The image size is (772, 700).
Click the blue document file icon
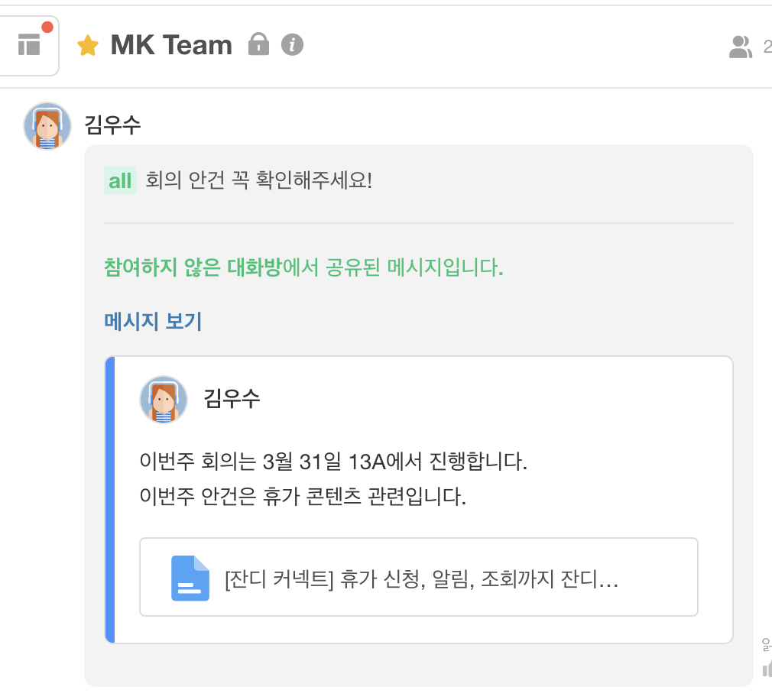point(190,578)
